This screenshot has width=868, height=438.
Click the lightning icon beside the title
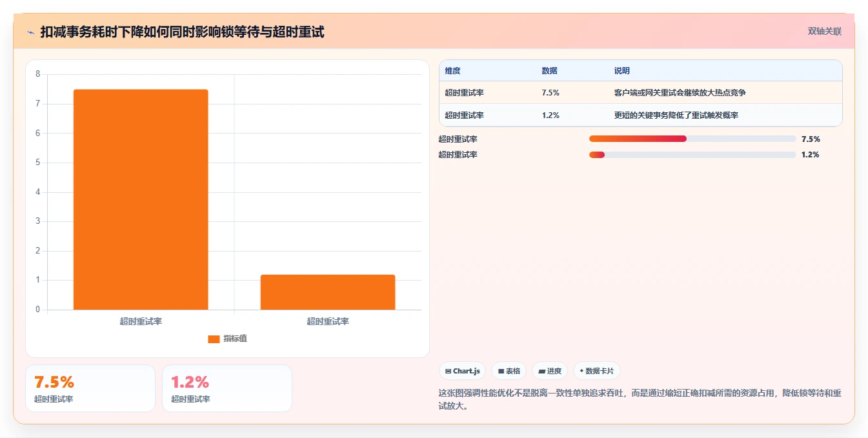click(x=31, y=32)
